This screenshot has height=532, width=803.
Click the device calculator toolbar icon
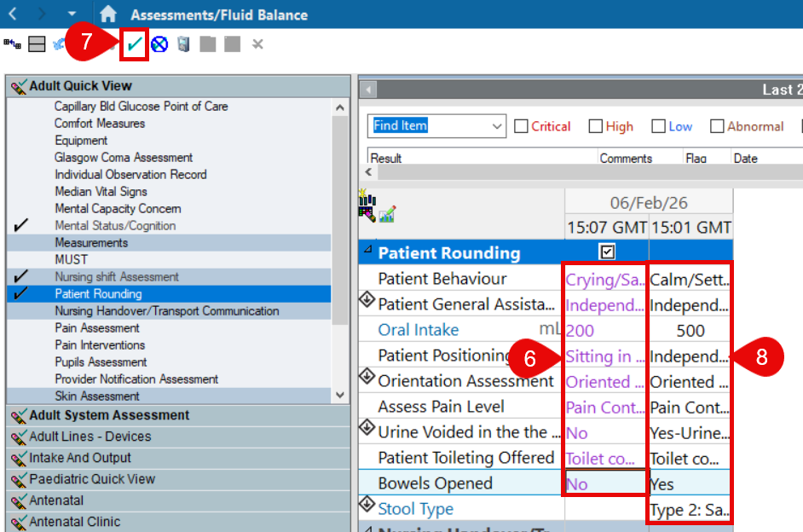click(x=183, y=44)
